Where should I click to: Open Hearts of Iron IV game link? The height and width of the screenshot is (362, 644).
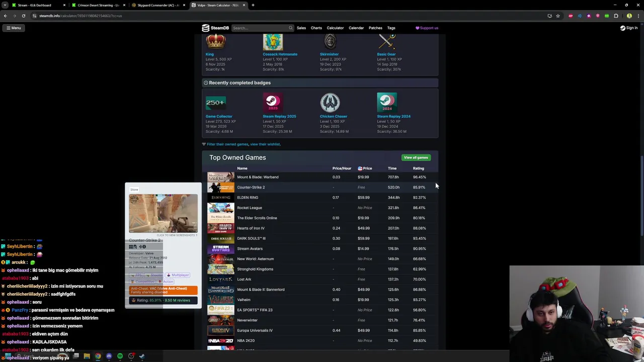(251, 228)
